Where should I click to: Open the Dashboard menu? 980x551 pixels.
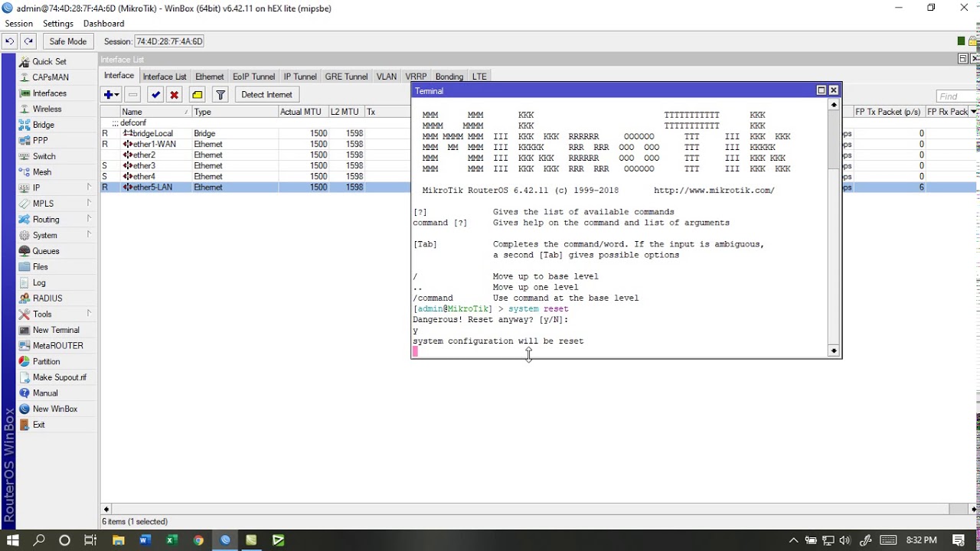click(x=103, y=24)
